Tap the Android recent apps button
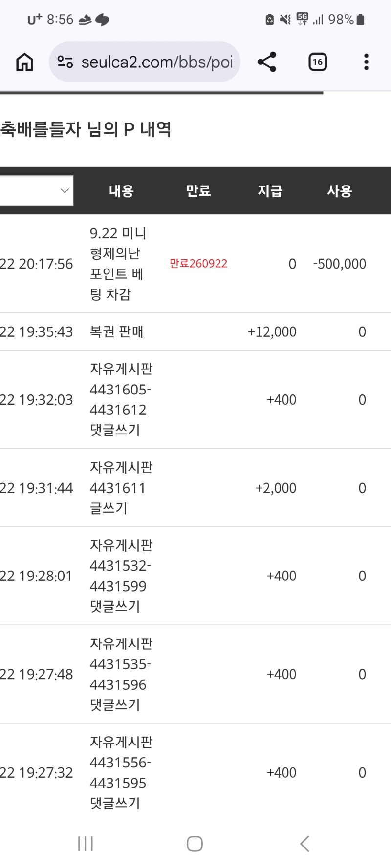This screenshot has height=868, width=391. coord(86,844)
